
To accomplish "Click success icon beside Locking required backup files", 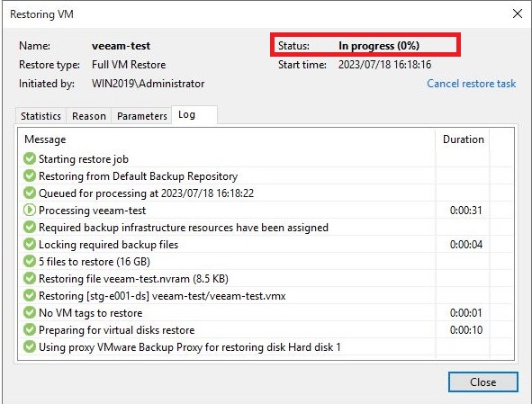I will click(30, 244).
